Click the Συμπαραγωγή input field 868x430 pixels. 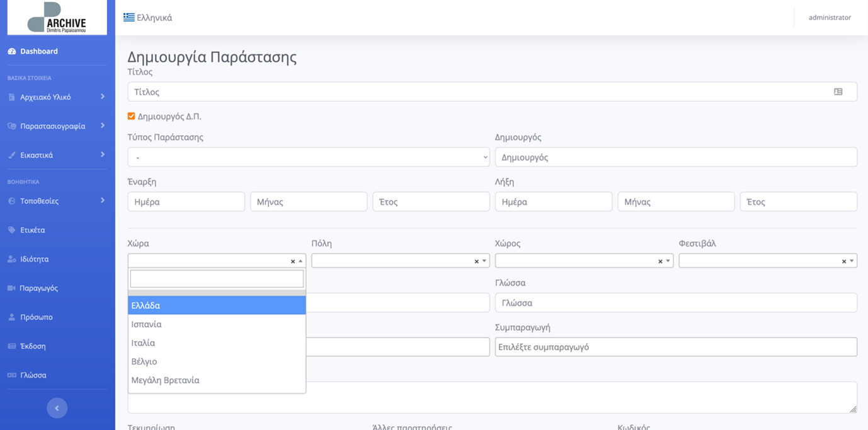point(675,347)
